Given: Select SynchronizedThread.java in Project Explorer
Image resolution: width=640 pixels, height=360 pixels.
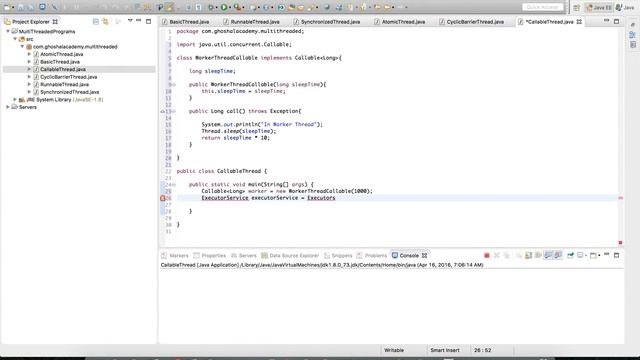Looking at the screenshot, I should click(69, 92).
